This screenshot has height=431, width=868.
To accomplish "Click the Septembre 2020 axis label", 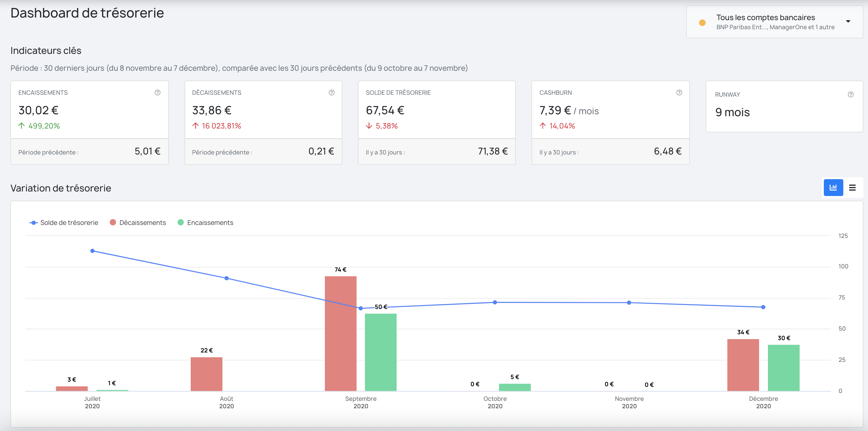I will coord(361,402).
